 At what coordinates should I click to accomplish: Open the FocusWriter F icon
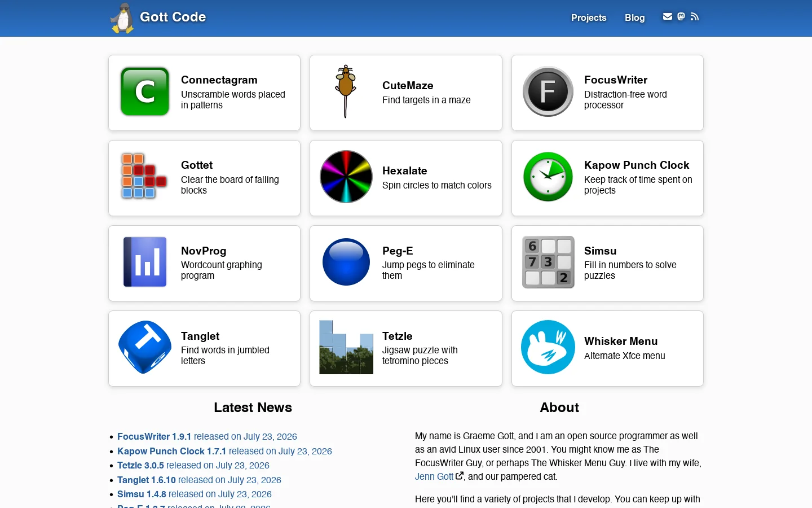click(548, 92)
